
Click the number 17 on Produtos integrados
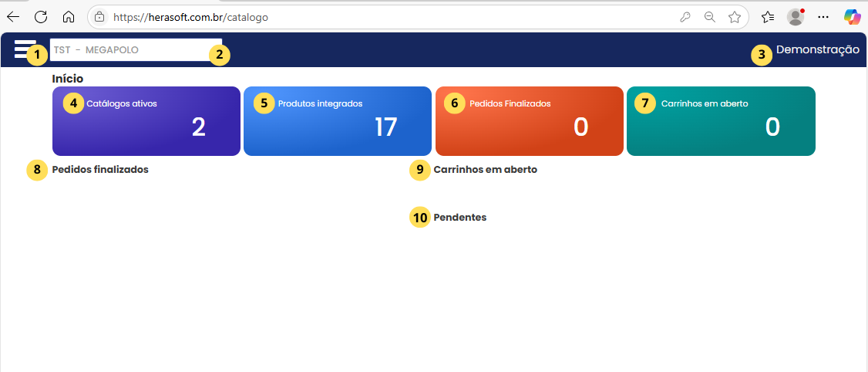[386, 127]
